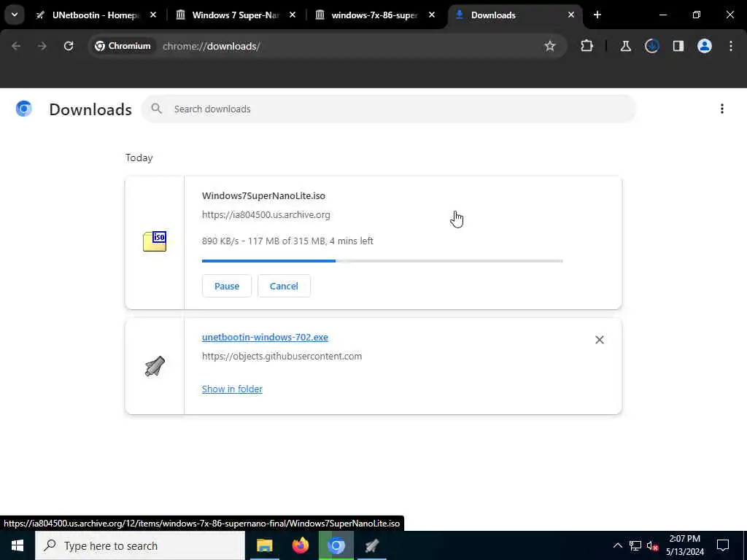The height and width of the screenshot is (560, 747).
Task: Open Chrome Labs flask icon
Action: point(625,46)
